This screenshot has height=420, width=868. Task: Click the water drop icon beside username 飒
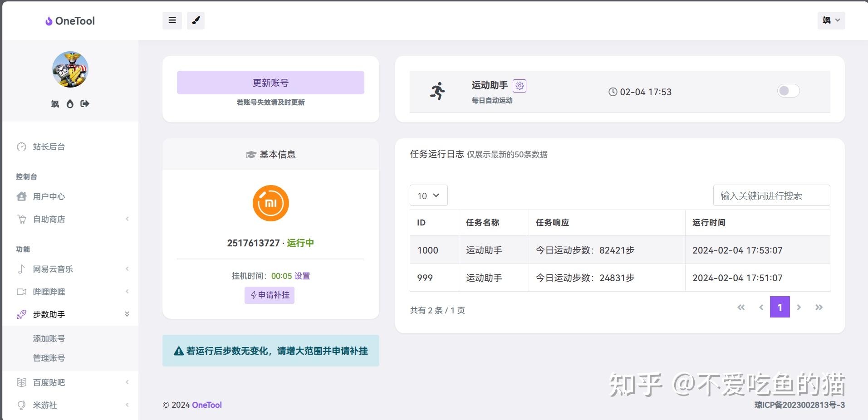coord(69,104)
